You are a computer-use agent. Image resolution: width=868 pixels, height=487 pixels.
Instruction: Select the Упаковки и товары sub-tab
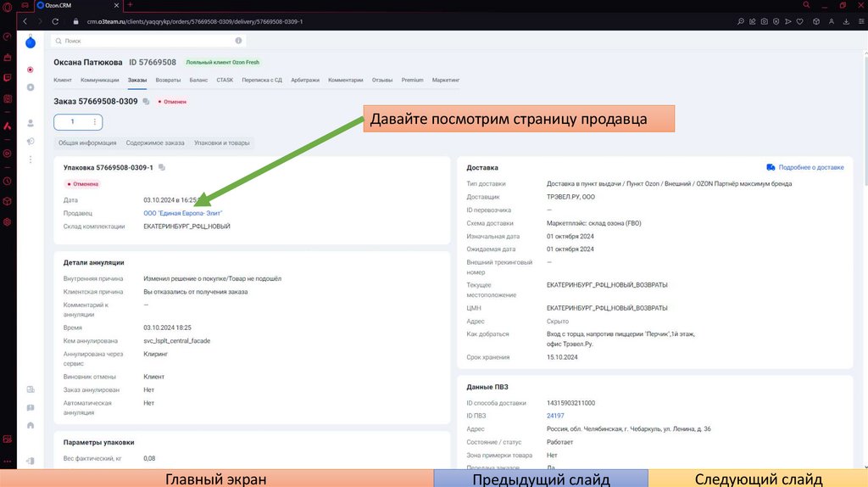click(221, 143)
